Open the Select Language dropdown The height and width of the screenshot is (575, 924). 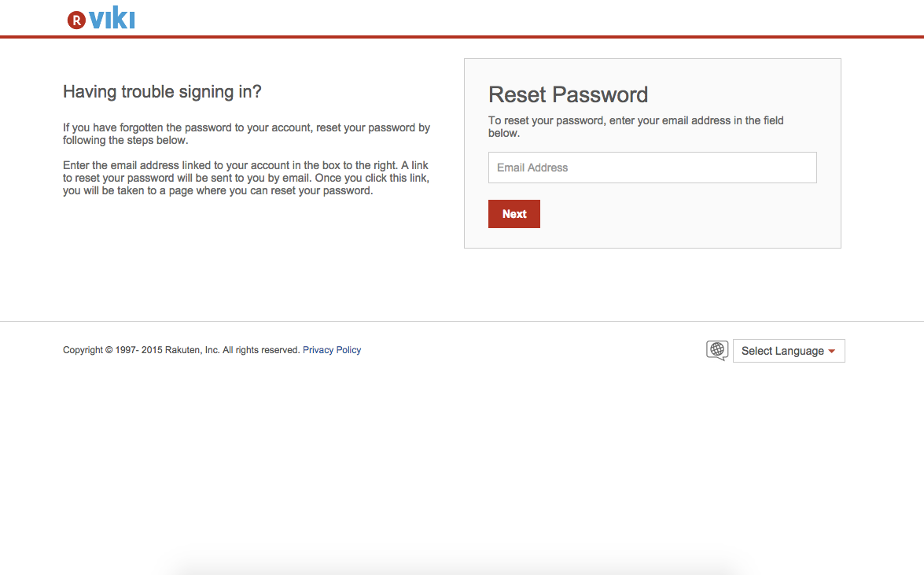[x=789, y=351]
